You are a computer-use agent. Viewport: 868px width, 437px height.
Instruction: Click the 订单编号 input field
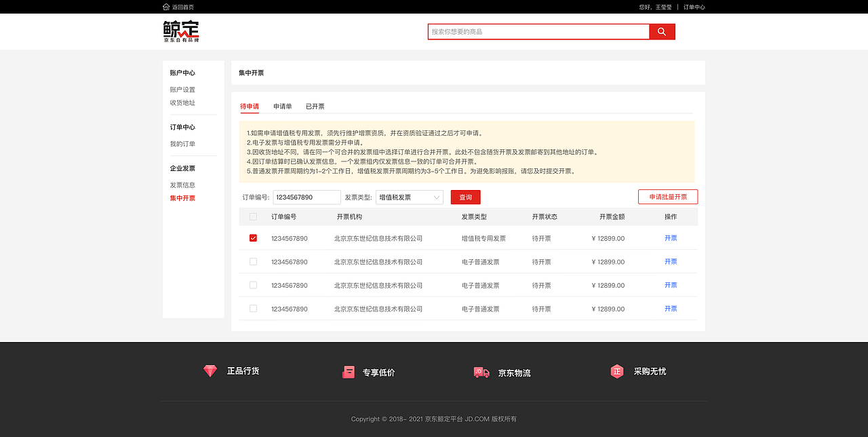(305, 197)
